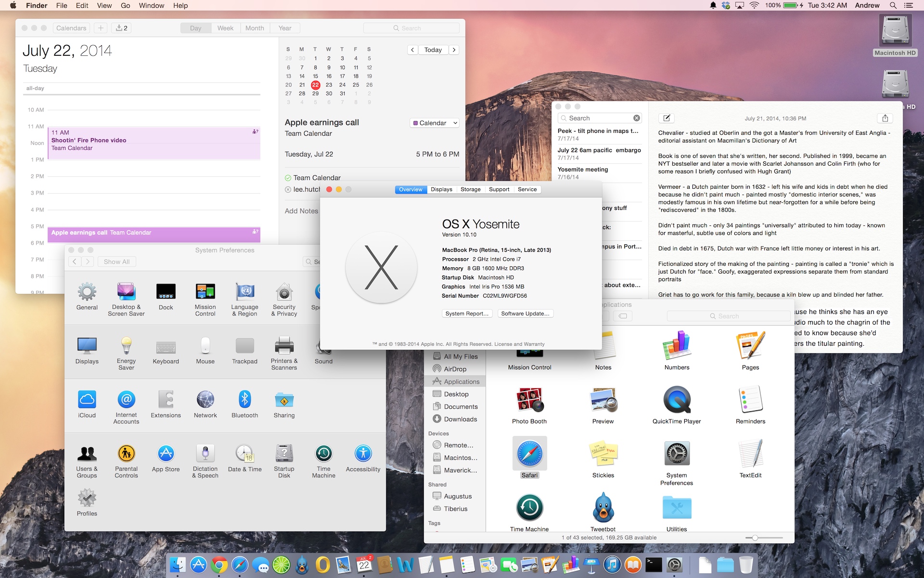Select the Overview tab in About This Mac
924x578 pixels.
[x=411, y=189]
